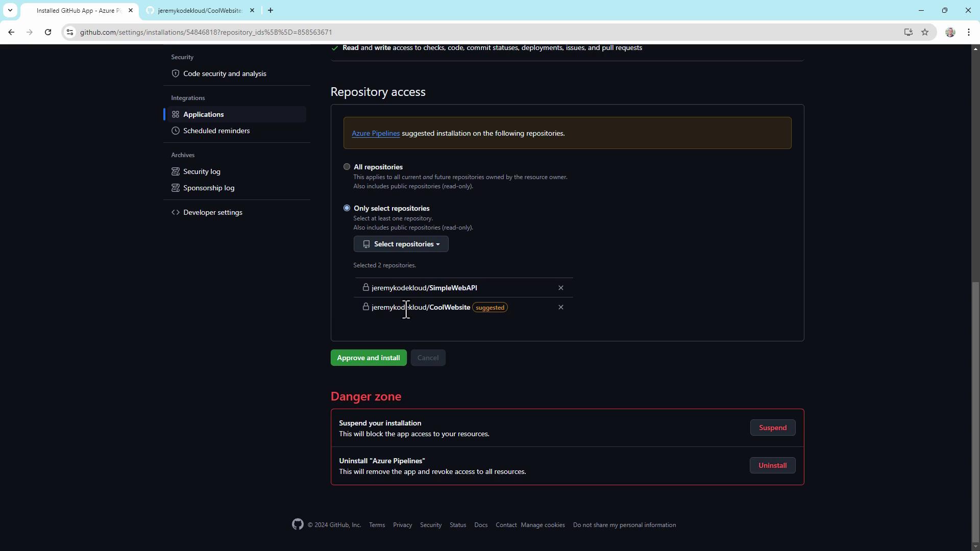Image resolution: width=980 pixels, height=551 pixels.
Task: Click the Uninstall button for Azure Pipelines
Action: tap(773, 465)
